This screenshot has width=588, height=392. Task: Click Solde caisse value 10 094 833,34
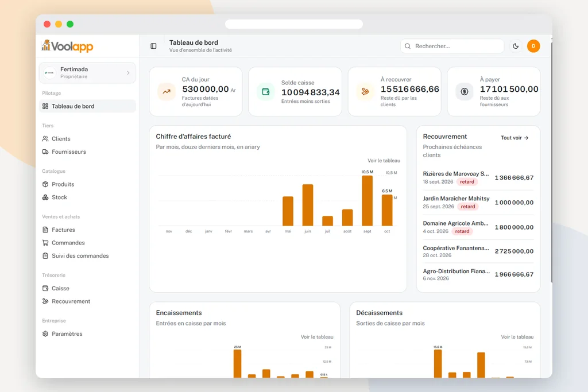pyautogui.click(x=311, y=92)
